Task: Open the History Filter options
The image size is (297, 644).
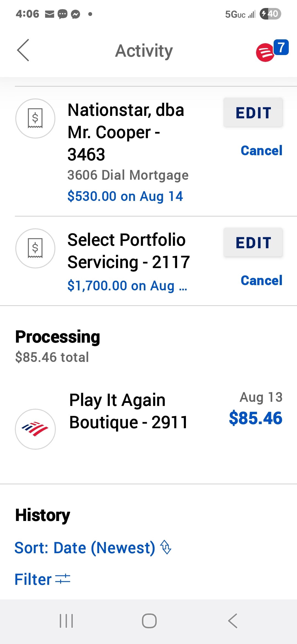Action: click(x=43, y=579)
